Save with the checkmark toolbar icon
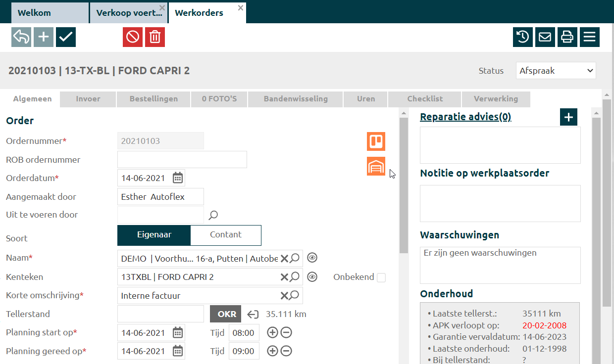The image size is (614, 364). click(x=66, y=37)
